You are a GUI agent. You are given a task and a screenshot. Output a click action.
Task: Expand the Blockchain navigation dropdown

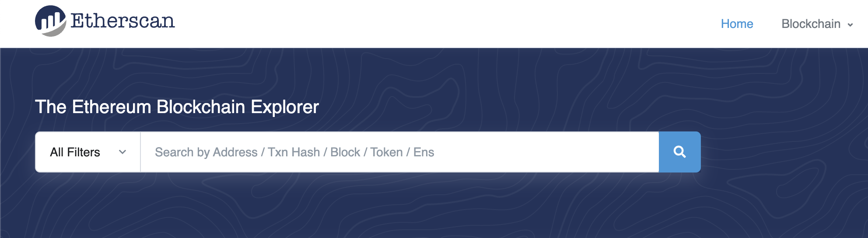coord(817,24)
